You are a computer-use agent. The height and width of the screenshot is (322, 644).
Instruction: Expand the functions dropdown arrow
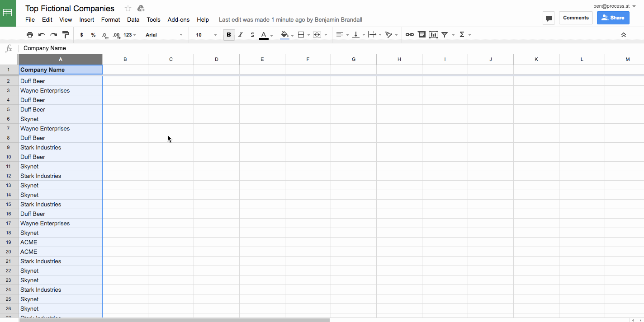469,35
